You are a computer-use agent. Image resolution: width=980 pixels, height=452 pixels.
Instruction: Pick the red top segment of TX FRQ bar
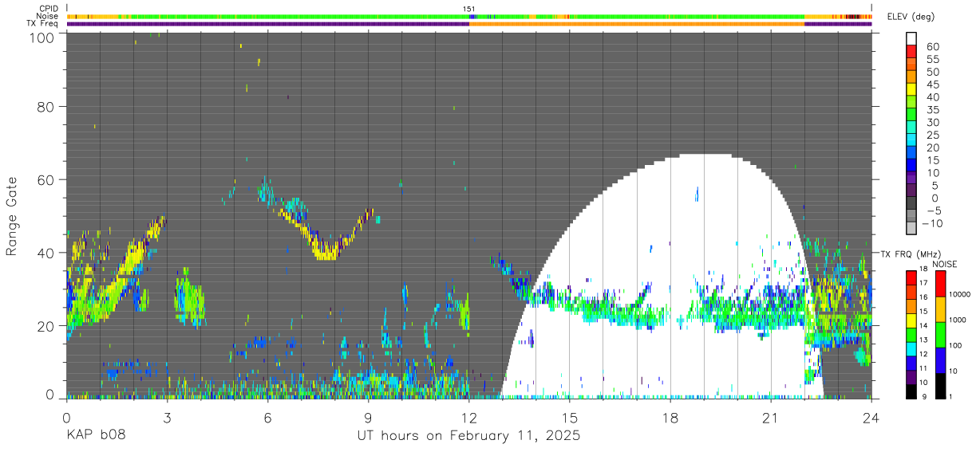click(x=911, y=277)
